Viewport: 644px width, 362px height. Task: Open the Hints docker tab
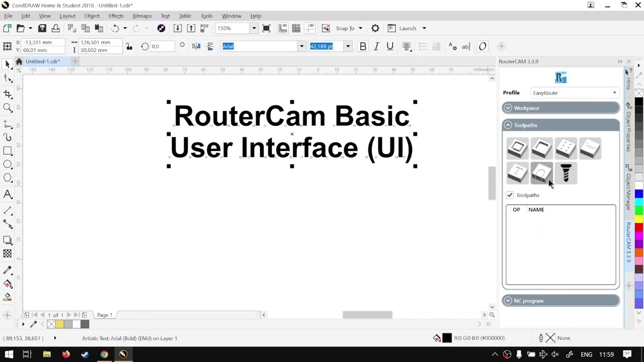(x=628, y=79)
